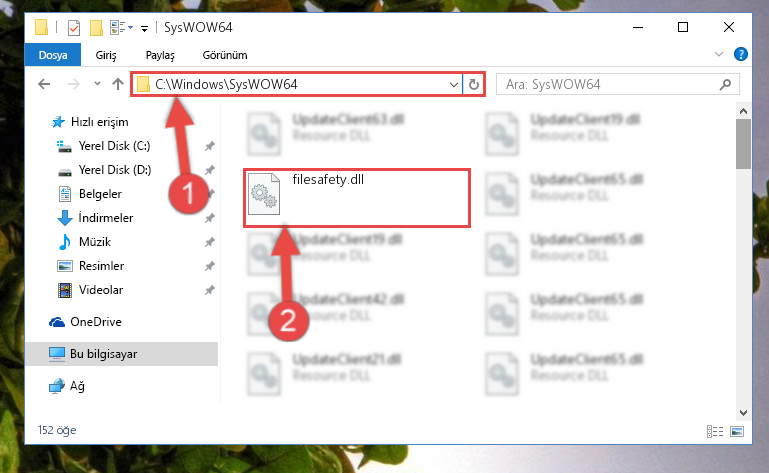769x473 pixels.
Task: Click the Properties checkmark icon in title bar
Action: (74, 27)
